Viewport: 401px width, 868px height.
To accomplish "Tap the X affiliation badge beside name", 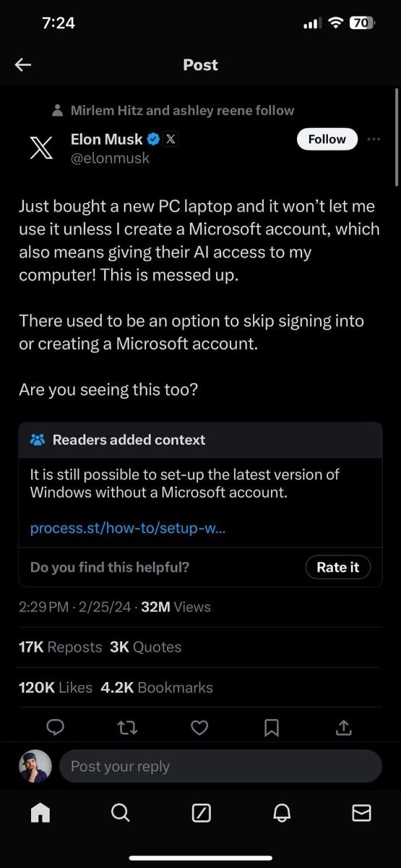I will coord(171,139).
